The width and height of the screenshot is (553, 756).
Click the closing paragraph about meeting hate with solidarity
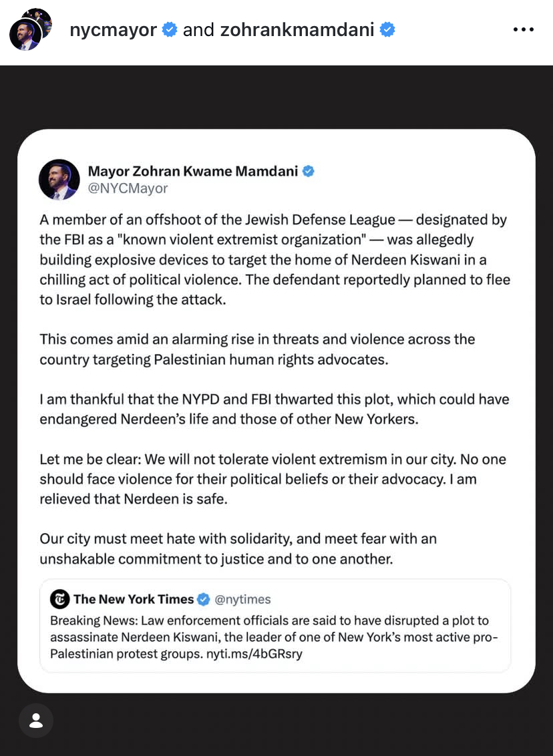click(x=238, y=548)
